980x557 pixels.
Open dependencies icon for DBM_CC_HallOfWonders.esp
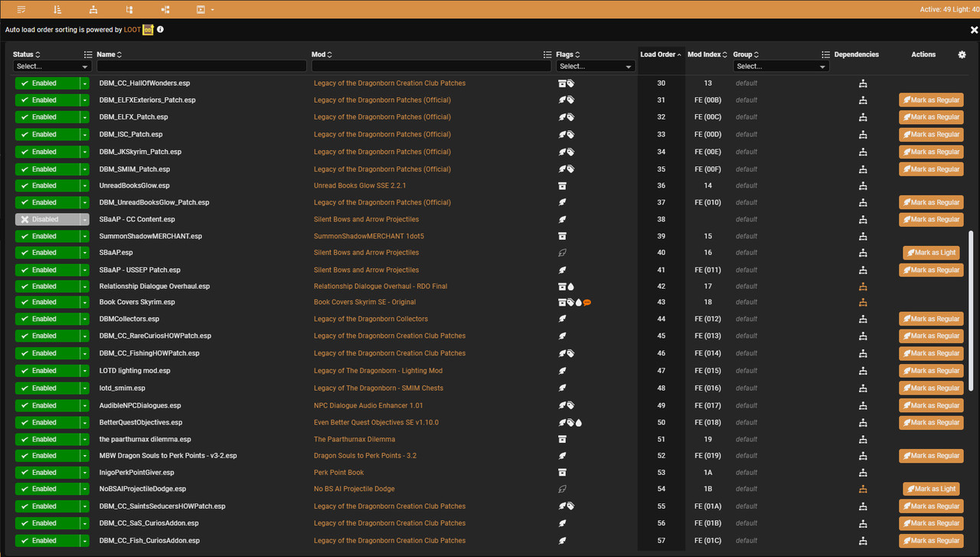coord(863,84)
